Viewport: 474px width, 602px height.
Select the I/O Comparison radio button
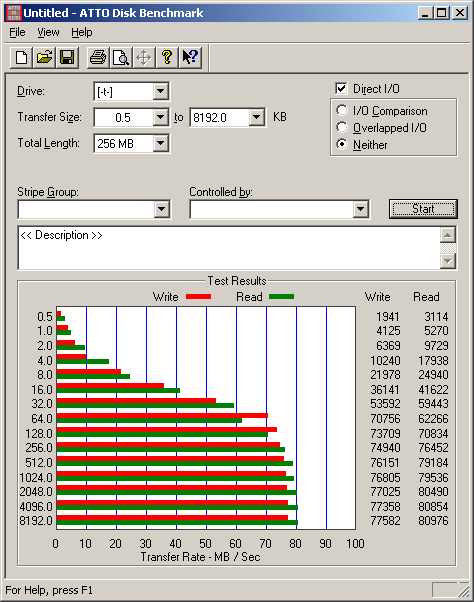[342, 111]
